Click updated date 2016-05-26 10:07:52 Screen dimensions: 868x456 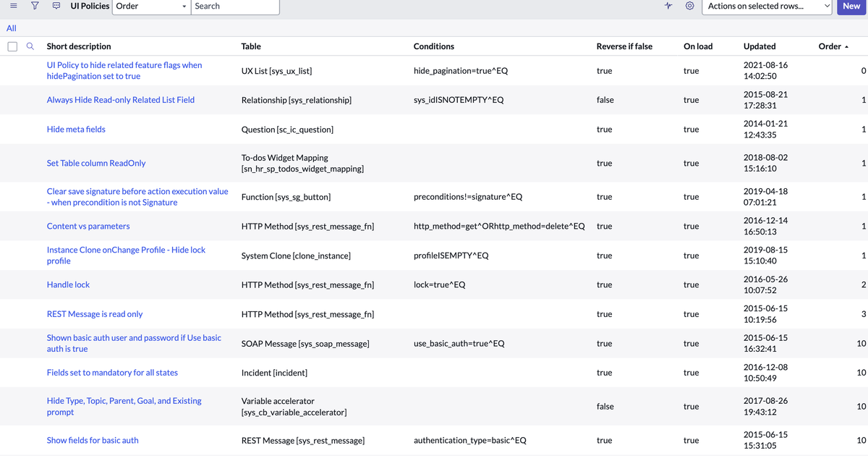click(x=765, y=285)
